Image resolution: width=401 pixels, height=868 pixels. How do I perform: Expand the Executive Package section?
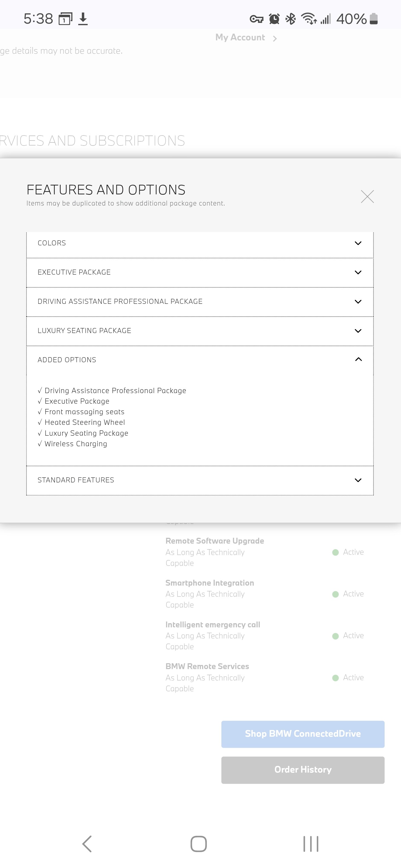click(x=200, y=272)
